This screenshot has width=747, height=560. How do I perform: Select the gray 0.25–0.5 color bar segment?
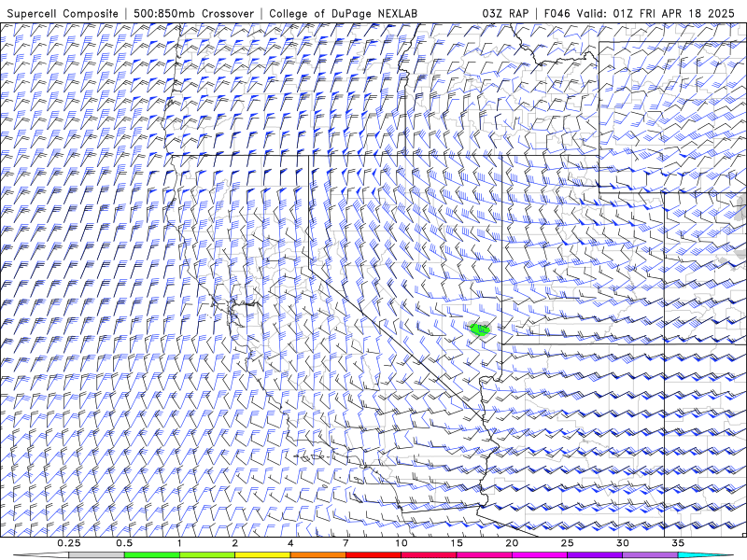pos(96,555)
